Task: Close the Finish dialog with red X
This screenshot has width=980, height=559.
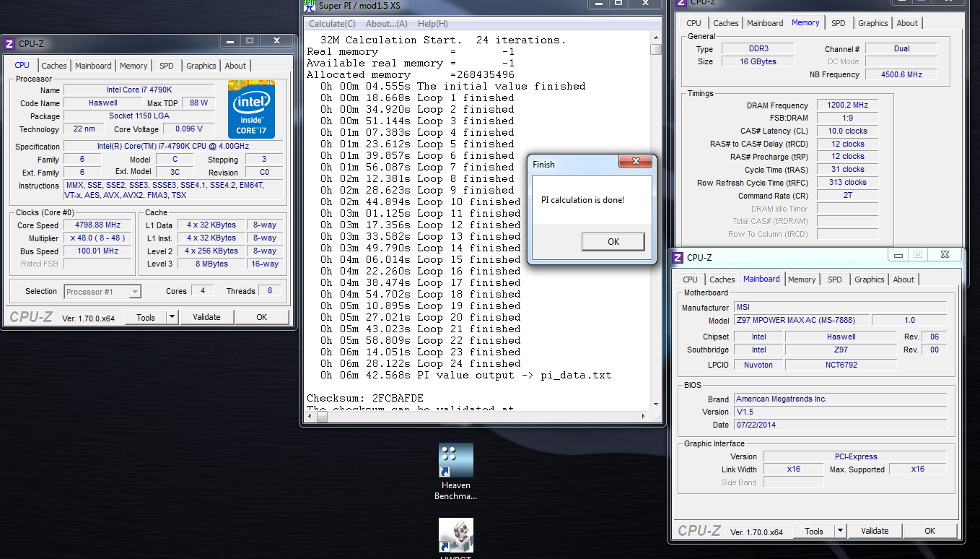Action: [635, 162]
